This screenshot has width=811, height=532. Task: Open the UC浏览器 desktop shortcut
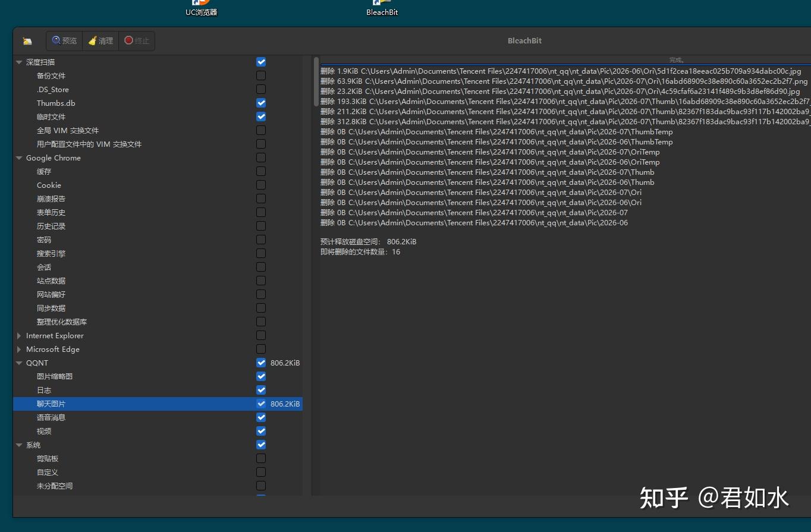click(x=202, y=8)
